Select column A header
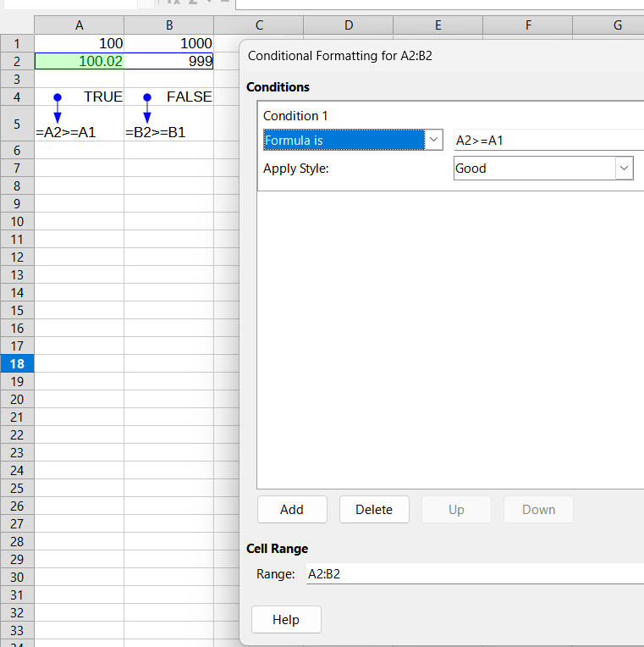 click(80, 25)
